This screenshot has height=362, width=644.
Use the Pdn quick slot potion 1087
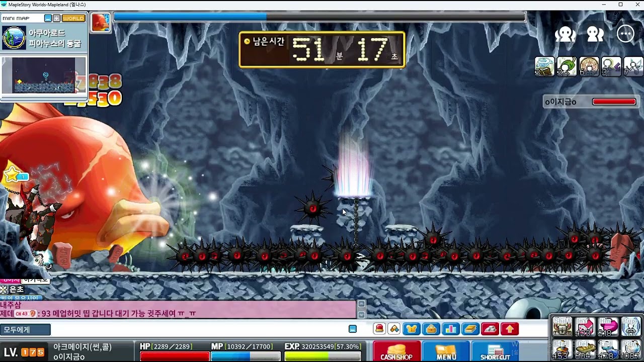[x=631, y=350]
